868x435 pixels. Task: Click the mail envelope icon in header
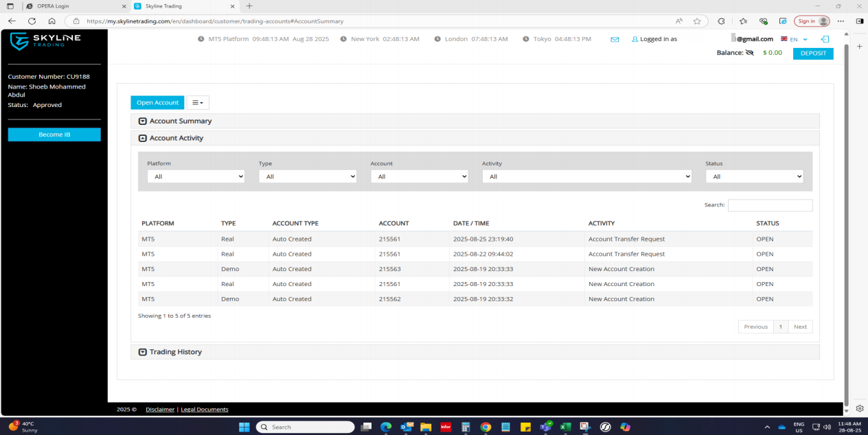[x=615, y=39]
